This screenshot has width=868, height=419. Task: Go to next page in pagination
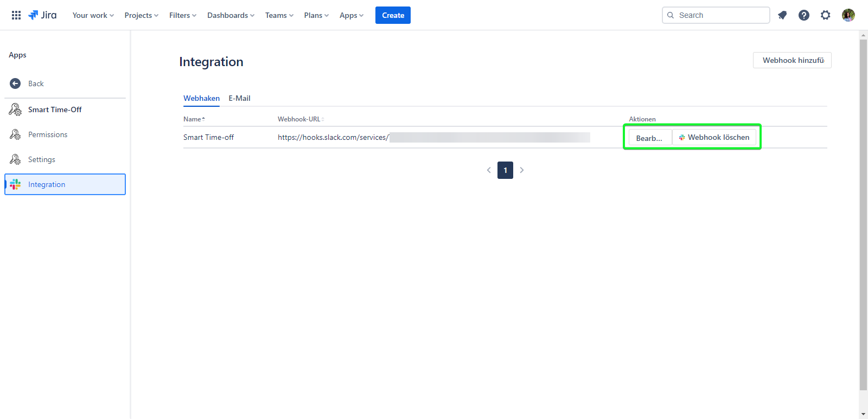(x=522, y=170)
